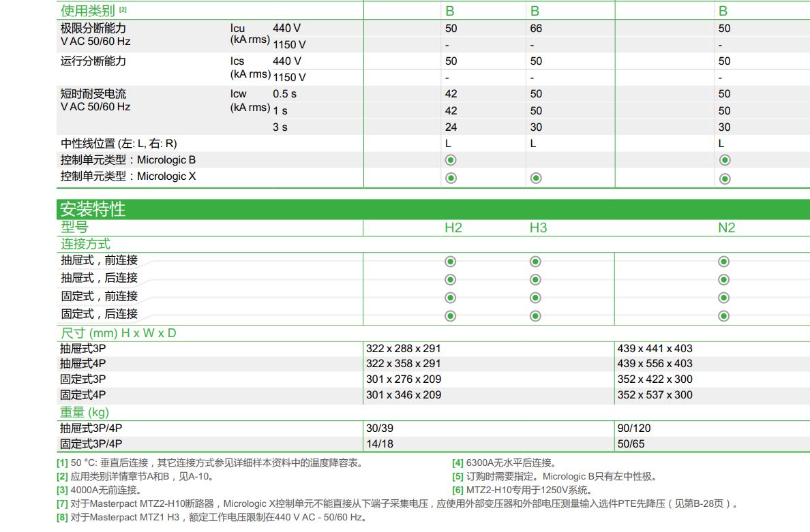Click footnote [5] 订购时需要指定
The image size is (810, 532).
coord(554,476)
